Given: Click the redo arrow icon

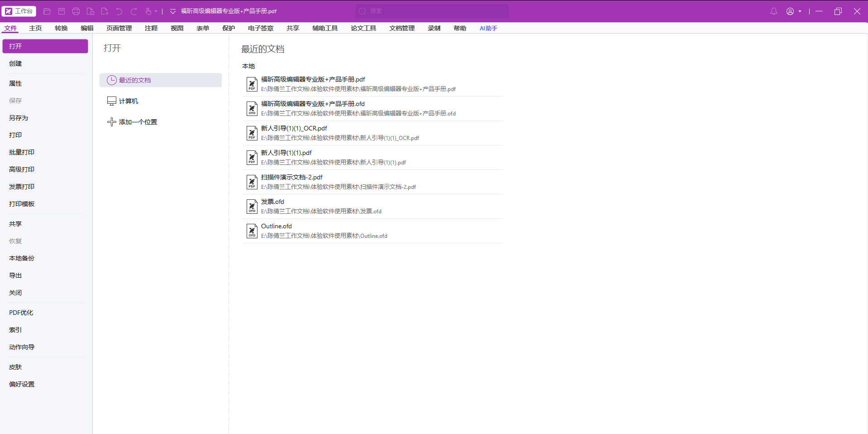Looking at the screenshot, I should (x=134, y=11).
